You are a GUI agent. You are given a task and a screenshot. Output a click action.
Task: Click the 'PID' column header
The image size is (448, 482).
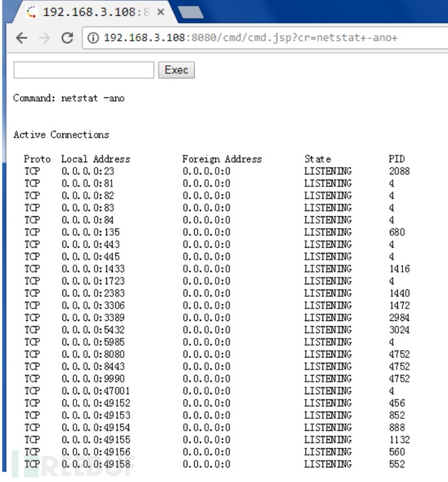point(397,159)
